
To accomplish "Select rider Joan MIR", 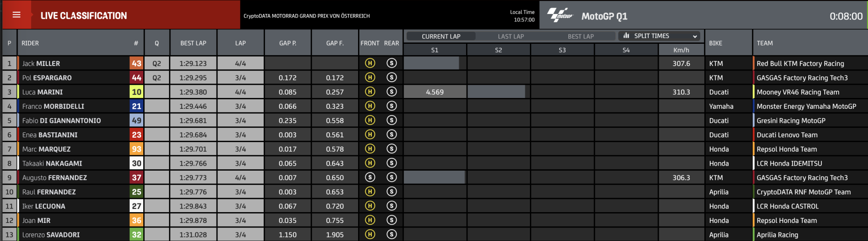I will pyautogui.click(x=36, y=220).
